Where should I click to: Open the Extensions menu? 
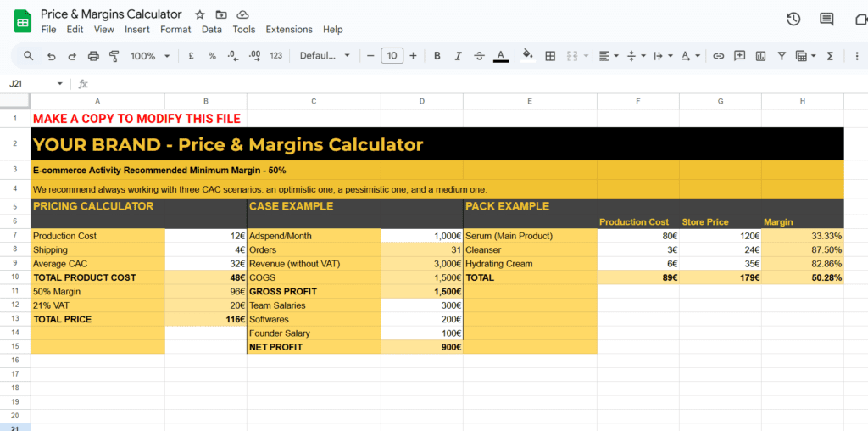point(289,30)
